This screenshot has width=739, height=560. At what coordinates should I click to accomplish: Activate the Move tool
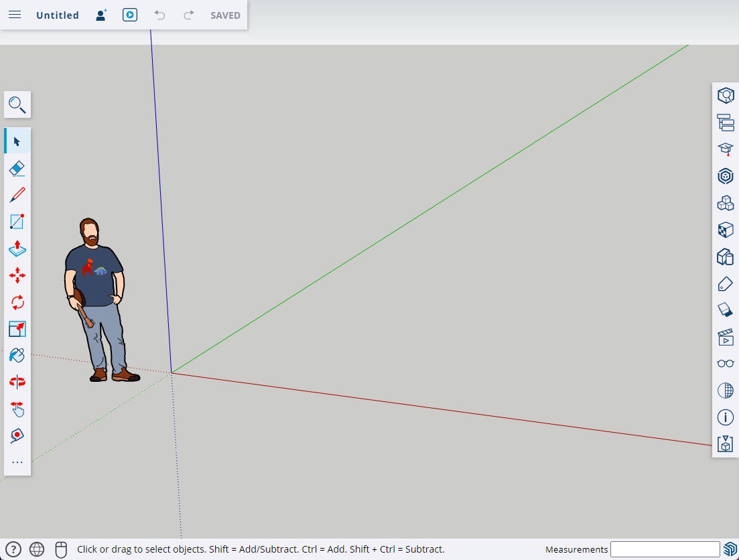click(17, 275)
